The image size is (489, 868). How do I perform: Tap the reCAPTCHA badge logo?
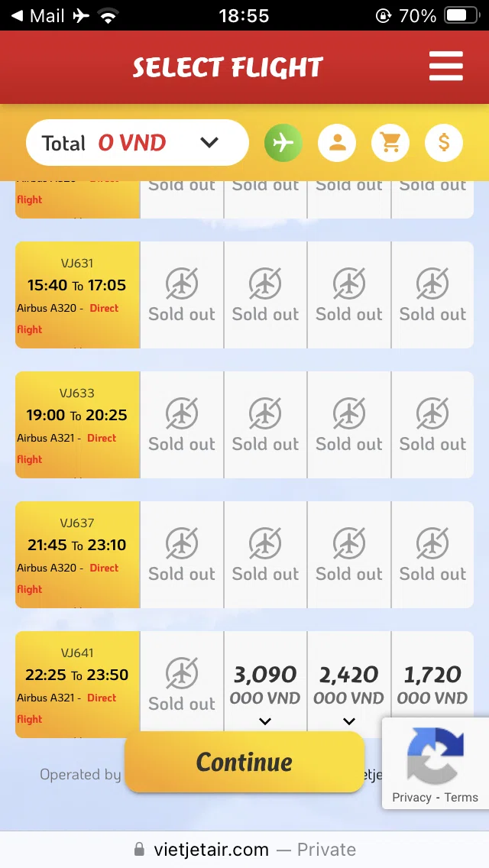coord(436,754)
